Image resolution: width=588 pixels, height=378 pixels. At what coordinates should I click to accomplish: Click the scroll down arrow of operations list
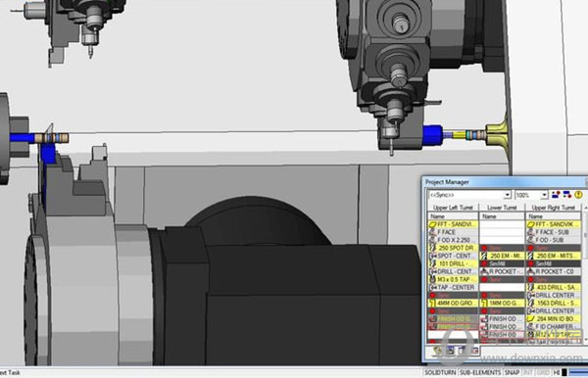(585, 339)
